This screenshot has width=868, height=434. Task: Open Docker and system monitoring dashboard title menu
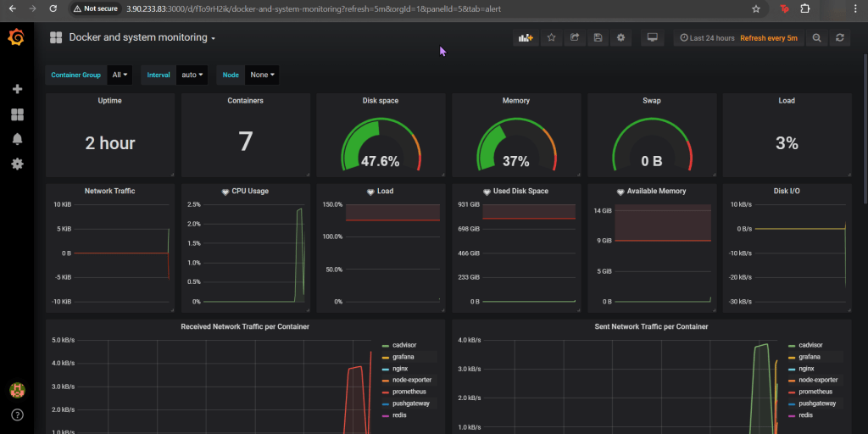click(x=142, y=38)
